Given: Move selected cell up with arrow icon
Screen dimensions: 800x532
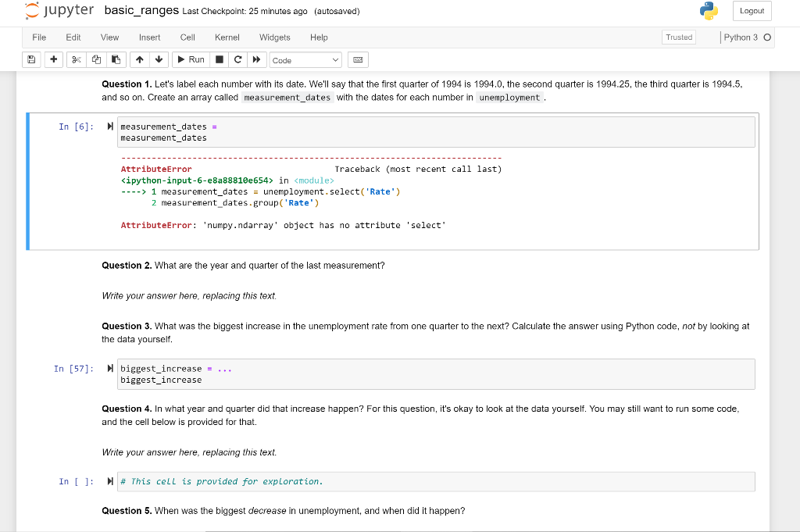Looking at the screenshot, I should tap(139, 59).
